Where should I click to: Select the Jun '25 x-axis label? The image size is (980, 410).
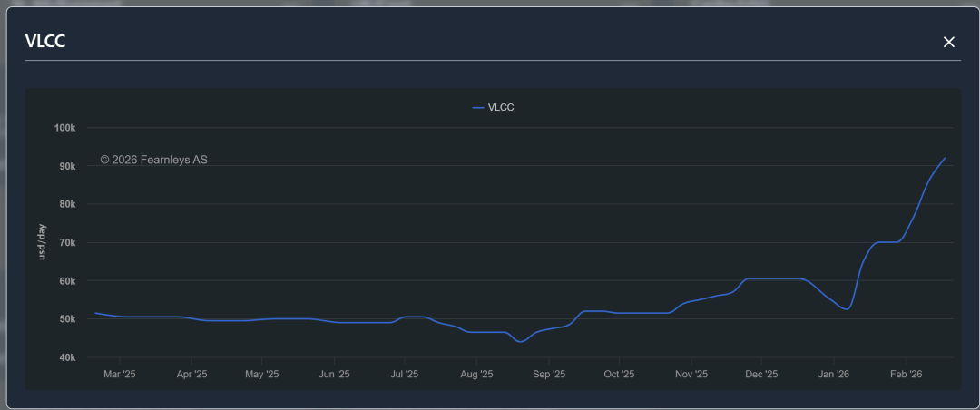(335, 374)
